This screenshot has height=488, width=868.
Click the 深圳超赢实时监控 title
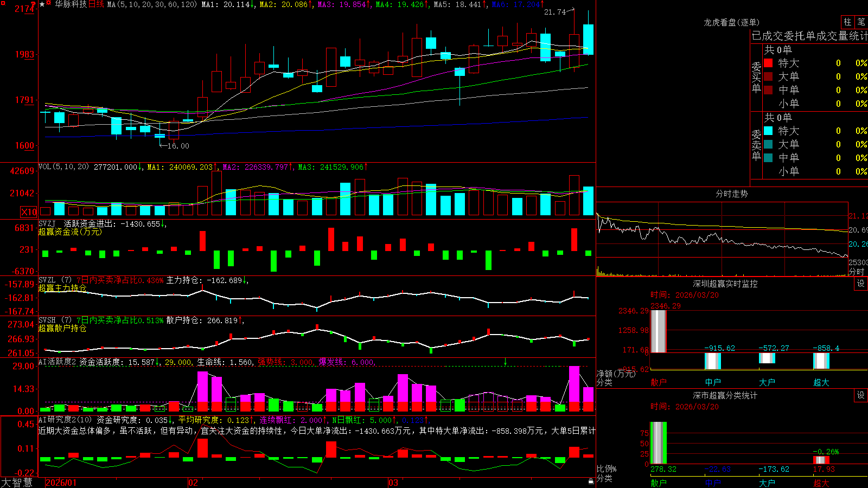click(725, 284)
